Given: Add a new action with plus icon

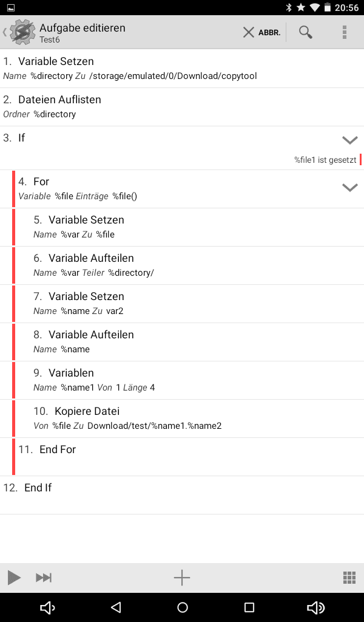Looking at the screenshot, I should 182,578.
